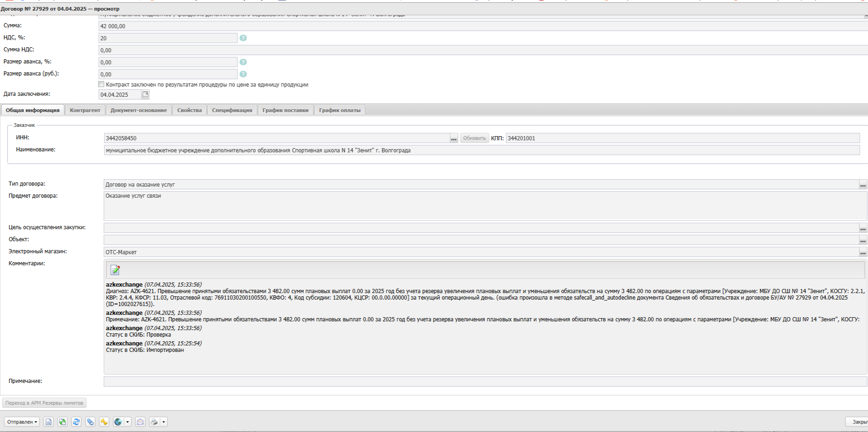Viewport: 868px width, 432px height.
Task: Click the edit comment notepad icon
Action: 115,270
